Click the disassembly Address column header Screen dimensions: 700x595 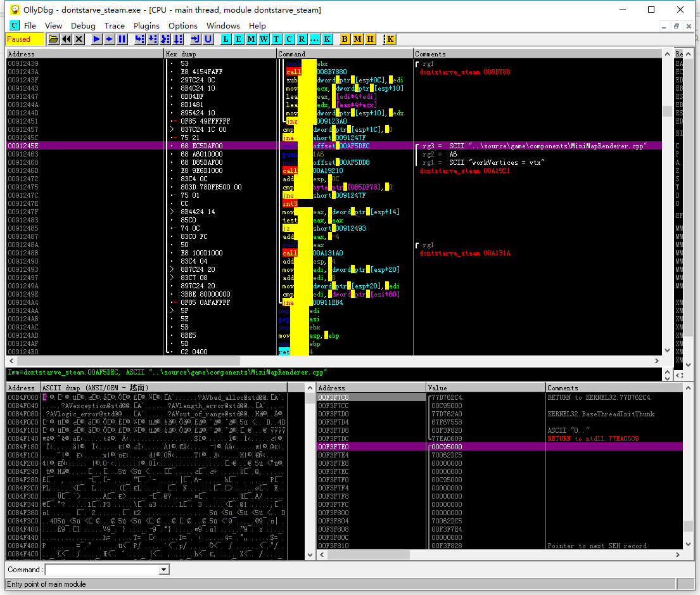click(85, 54)
